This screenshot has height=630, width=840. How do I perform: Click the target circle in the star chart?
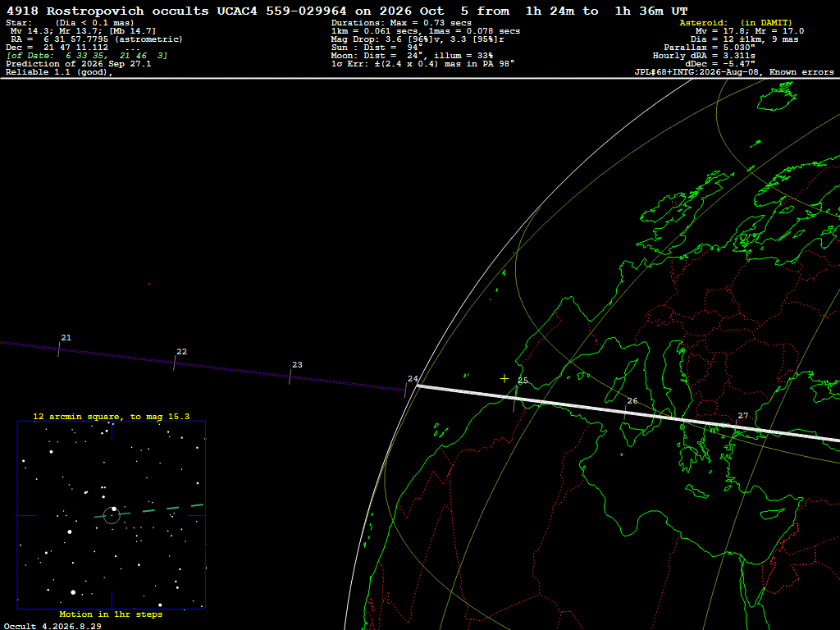[112, 515]
